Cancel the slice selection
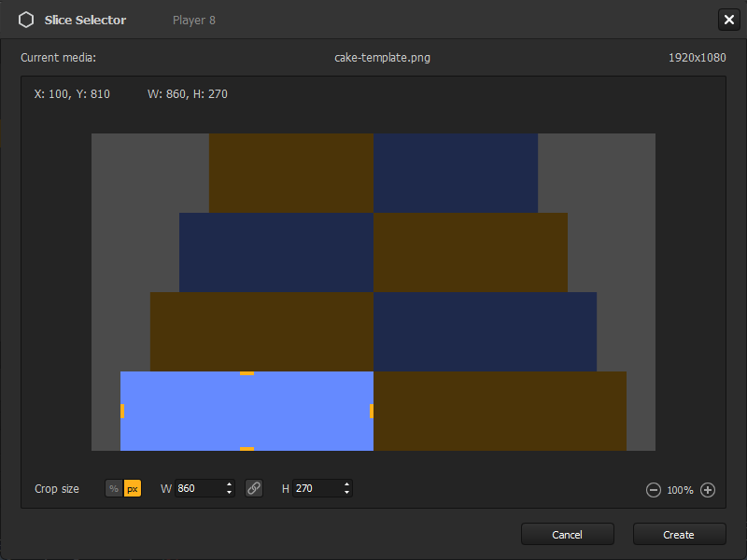 [x=567, y=534]
